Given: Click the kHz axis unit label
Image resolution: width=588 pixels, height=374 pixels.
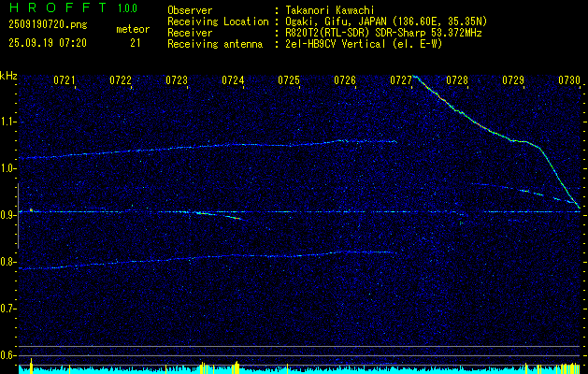Looking at the screenshot, I should [8, 76].
